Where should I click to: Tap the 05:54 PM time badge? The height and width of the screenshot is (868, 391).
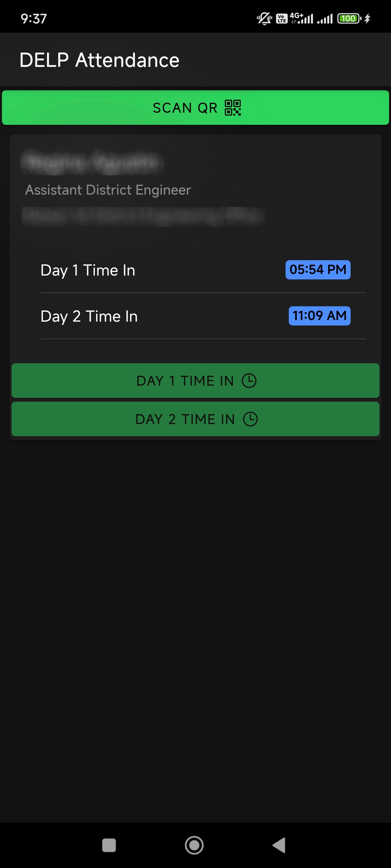[x=318, y=269]
